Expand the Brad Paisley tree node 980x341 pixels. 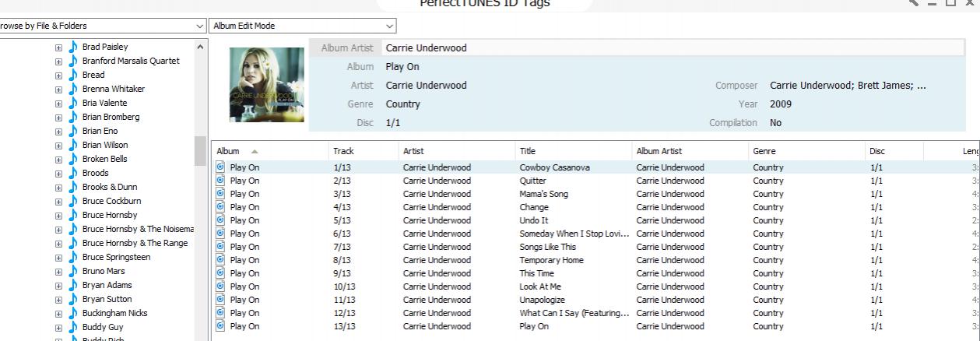coord(58,47)
